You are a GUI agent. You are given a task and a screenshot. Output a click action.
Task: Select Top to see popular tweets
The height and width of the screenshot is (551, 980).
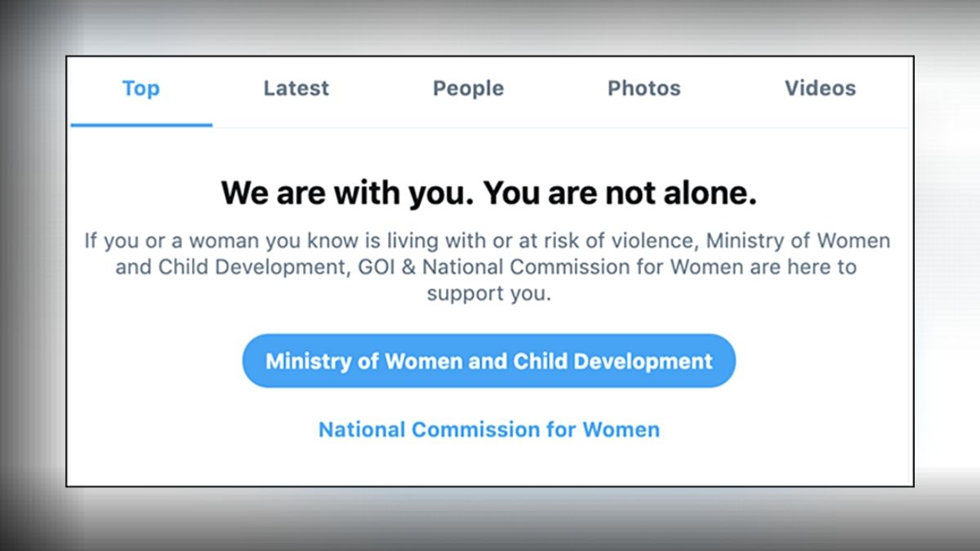coord(140,88)
